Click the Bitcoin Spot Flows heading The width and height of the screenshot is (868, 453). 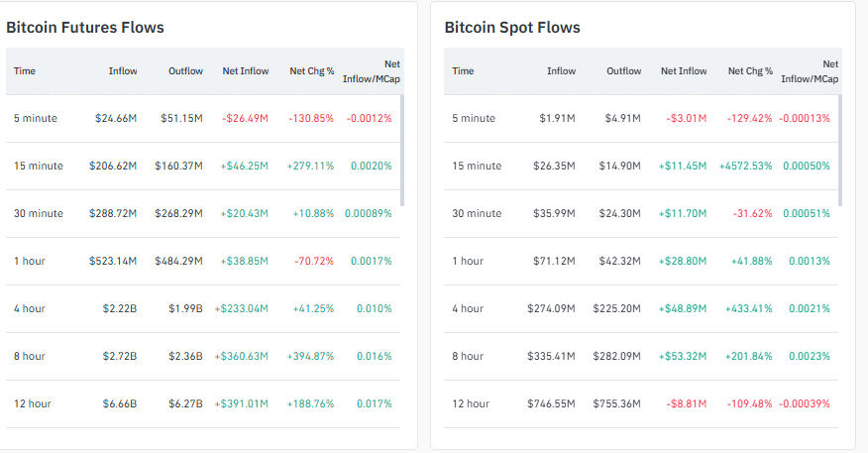point(512,28)
